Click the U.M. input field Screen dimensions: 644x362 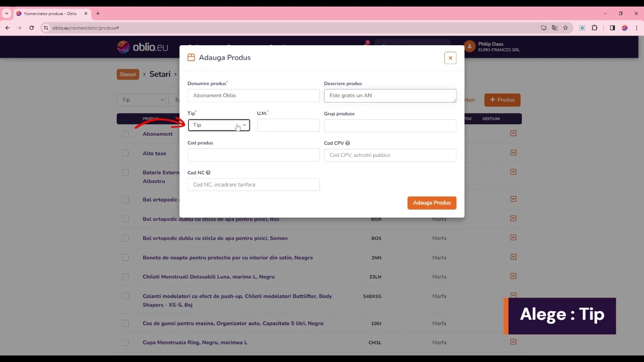[x=288, y=125]
